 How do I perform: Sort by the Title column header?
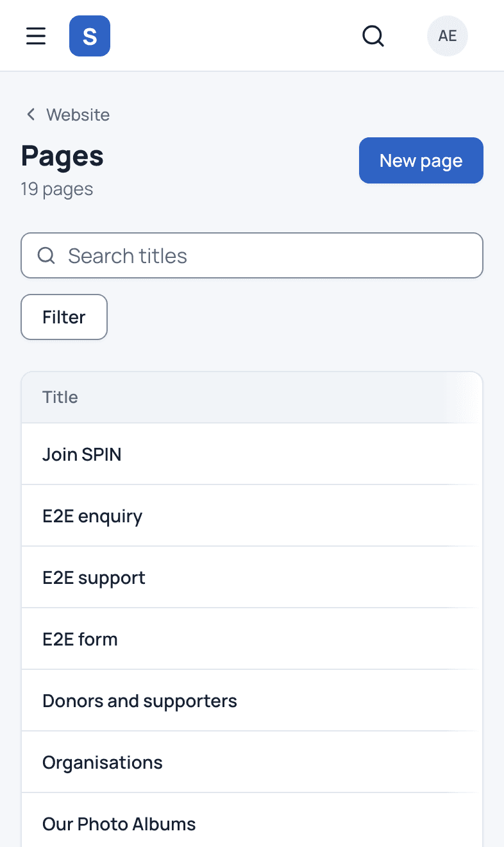[x=60, y=397]
